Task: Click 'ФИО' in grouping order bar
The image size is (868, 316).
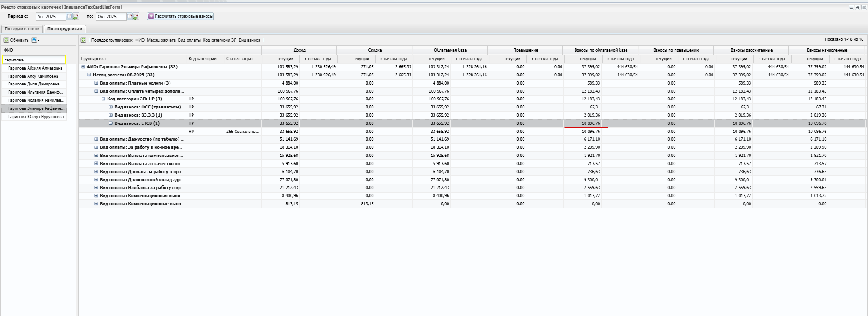Action: pos(140,40)
